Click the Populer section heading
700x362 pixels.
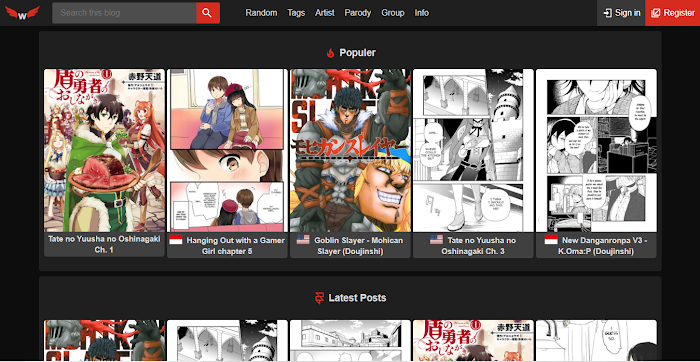(x=357, y=53)
